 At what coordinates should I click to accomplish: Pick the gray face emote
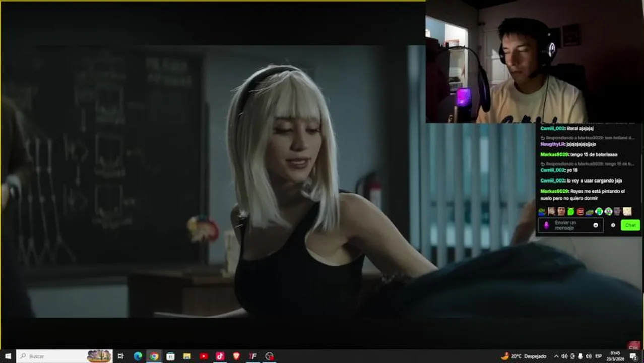617,212
